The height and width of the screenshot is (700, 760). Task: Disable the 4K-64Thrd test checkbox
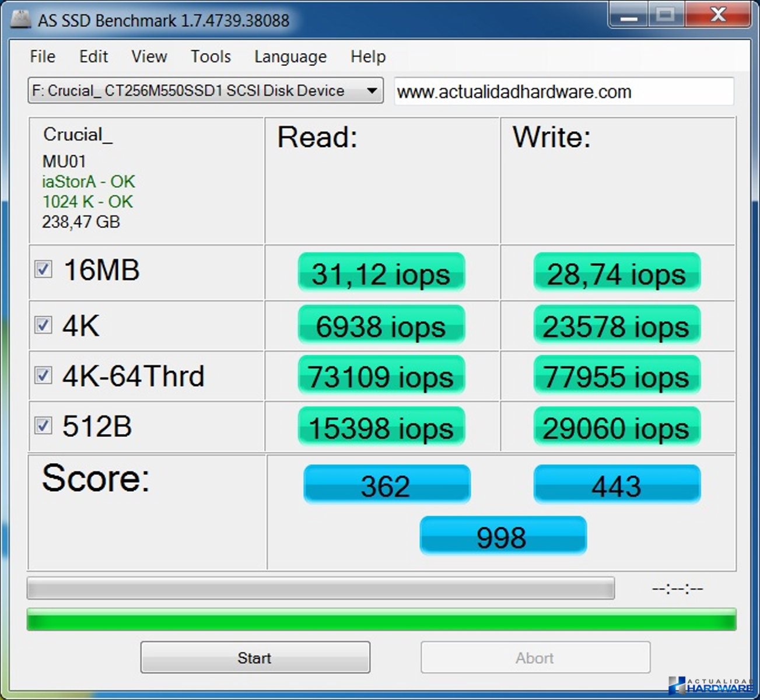pyautogui.click(x=44, y=375)
